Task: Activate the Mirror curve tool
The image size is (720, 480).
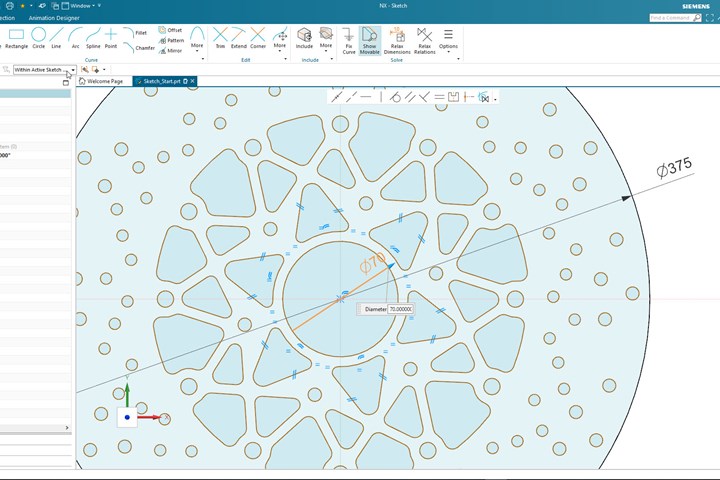Action: (x=170, y=51)
